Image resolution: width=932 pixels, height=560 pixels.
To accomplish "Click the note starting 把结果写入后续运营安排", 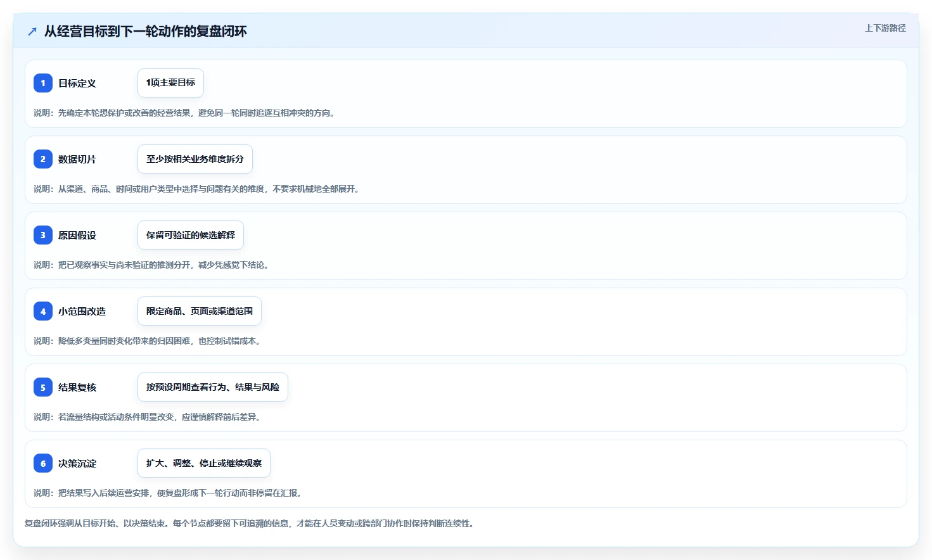I will click(x=169, y=493).
